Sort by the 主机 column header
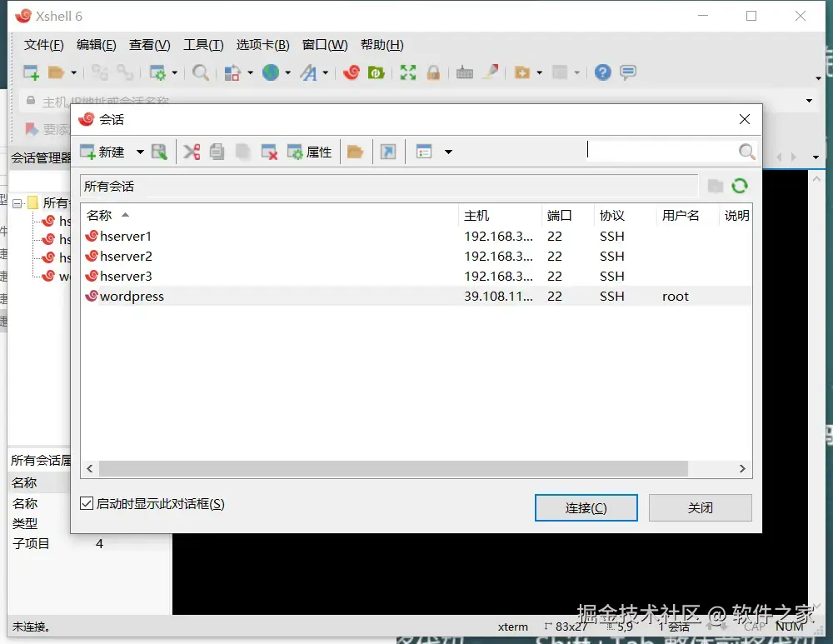This screenshot has height=644, width=833. point(499,215)
